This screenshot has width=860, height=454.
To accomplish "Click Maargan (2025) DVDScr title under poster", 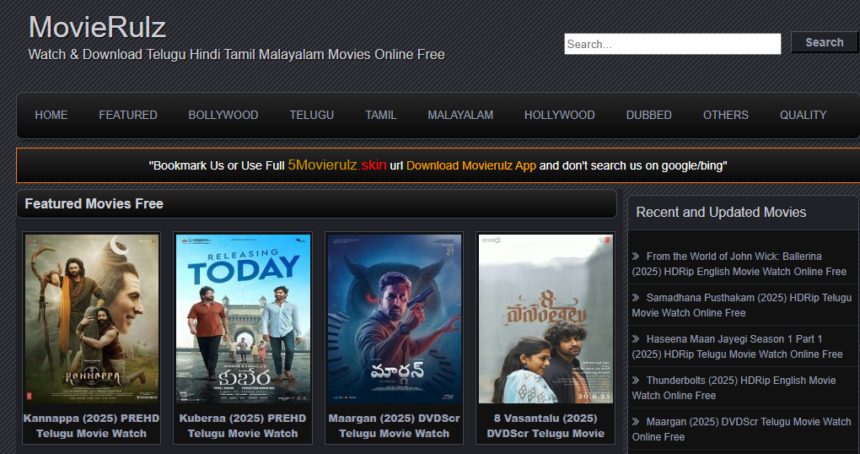I will click(x=394, y=425).
